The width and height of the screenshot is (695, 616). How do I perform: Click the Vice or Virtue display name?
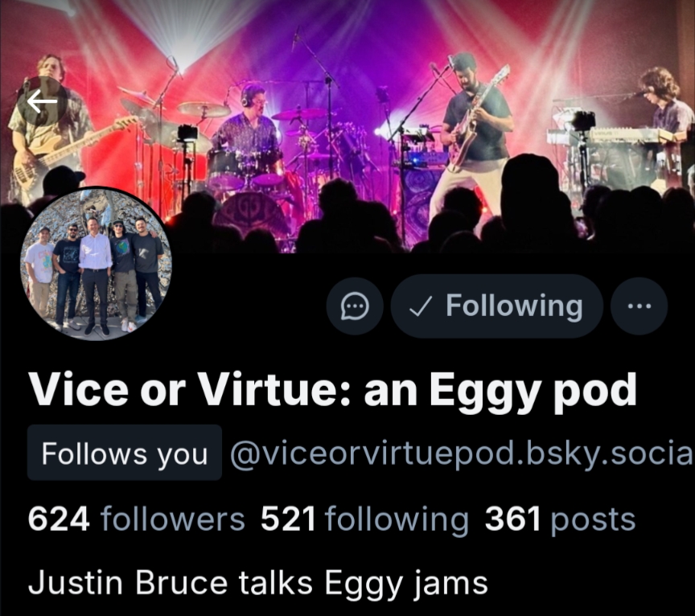click(x=332, y=390)
